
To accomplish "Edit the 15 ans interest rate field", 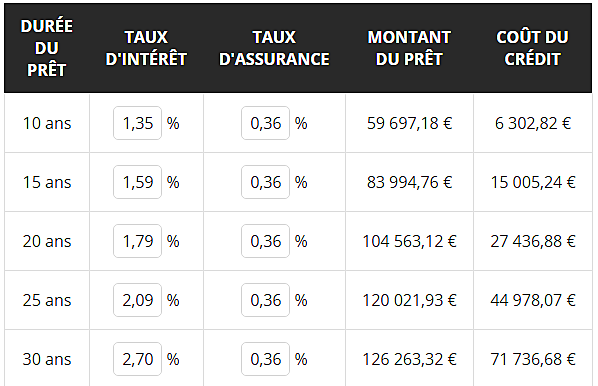I will pyautogui.click(x=137, y=182).
